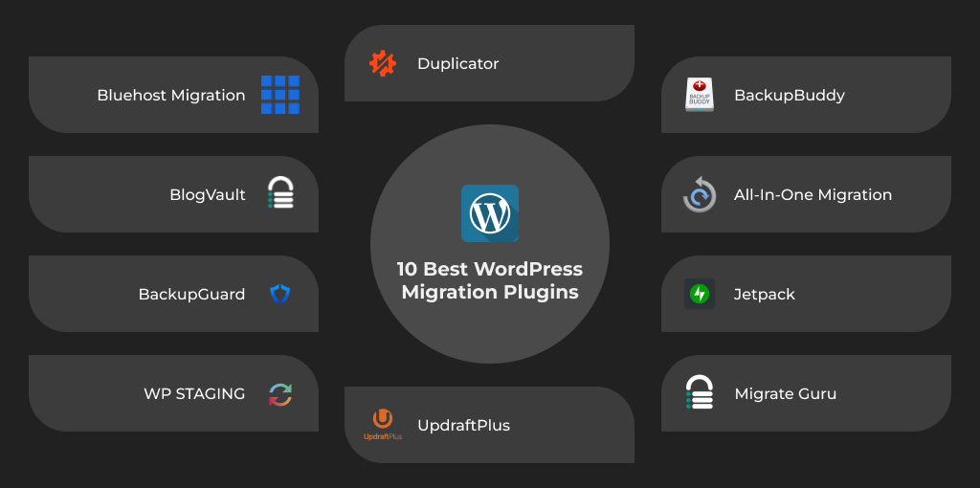This screenshot has height=488, width=980.
Task: Select the UpdraftPlus label
Action: pyautogui.click(x=464, y=426)
